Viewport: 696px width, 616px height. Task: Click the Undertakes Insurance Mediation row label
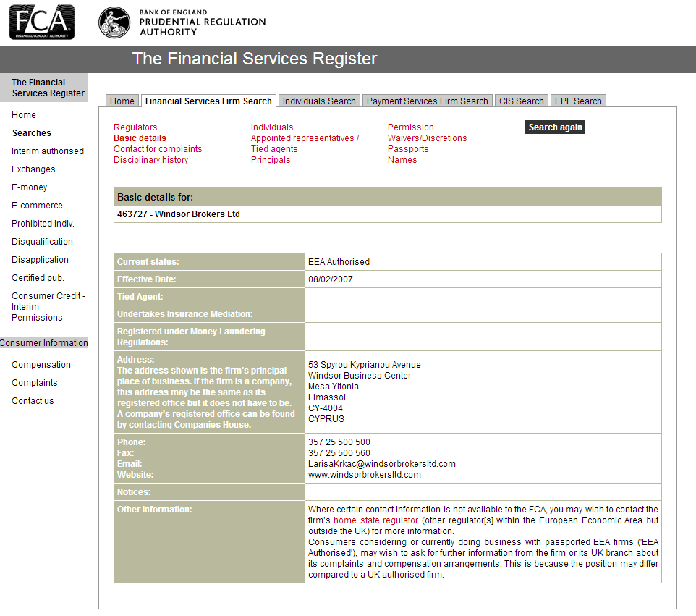[x=184, y=314]
